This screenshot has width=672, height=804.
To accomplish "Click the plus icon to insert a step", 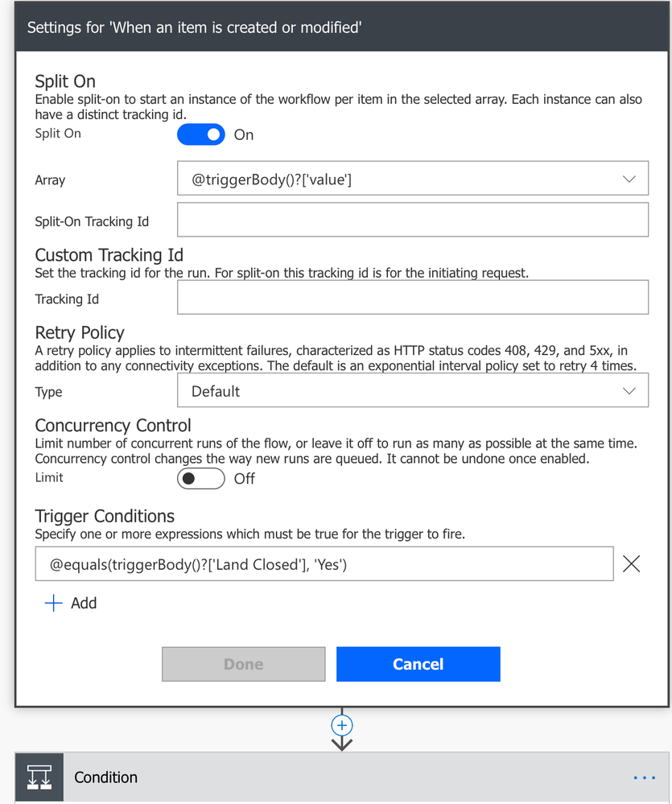I will 341,724.
